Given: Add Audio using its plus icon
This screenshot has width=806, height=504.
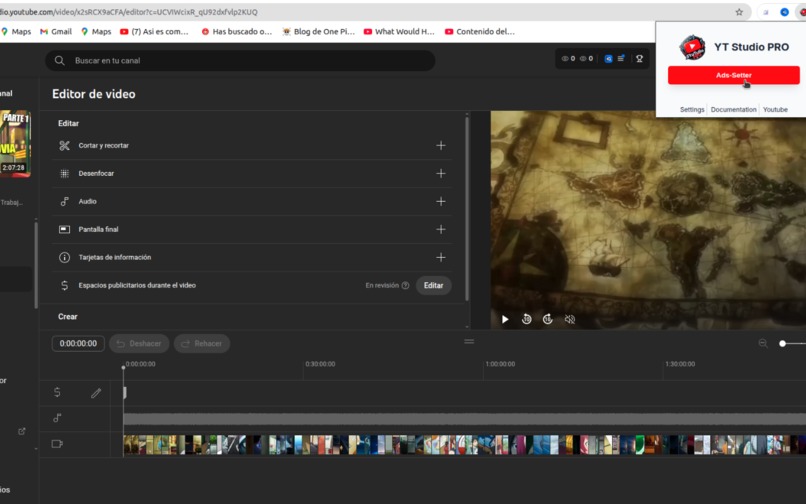Looking at the screenshot, I should click(x=441, y=202).
